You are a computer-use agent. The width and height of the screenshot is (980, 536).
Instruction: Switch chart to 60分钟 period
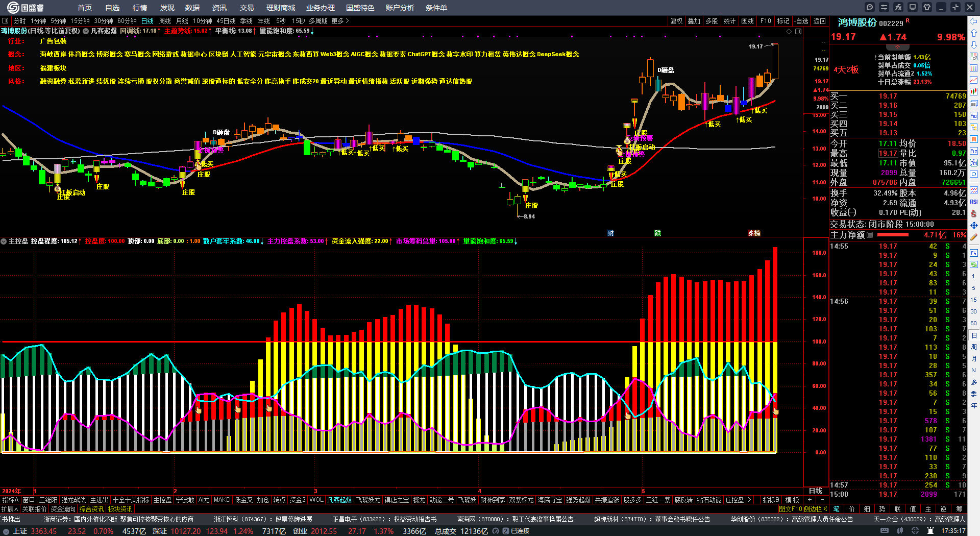(x=127, y=21)
